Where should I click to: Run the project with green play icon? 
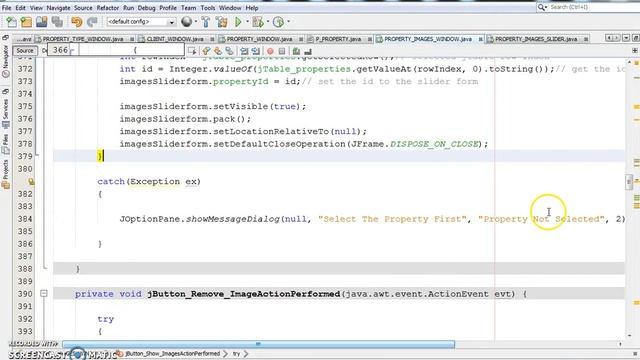[x=238, y=22]
